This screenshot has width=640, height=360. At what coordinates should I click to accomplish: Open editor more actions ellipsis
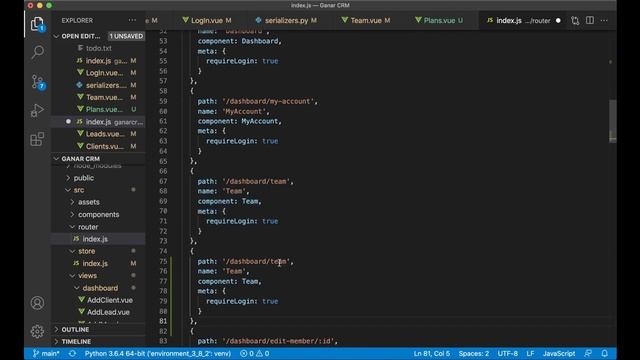[604, 20]
